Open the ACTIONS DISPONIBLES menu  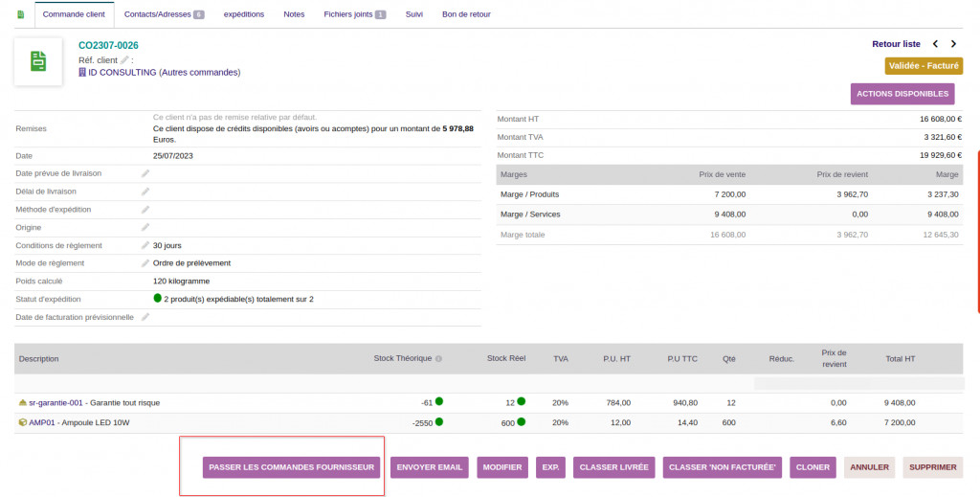click(x=902, y=94)
